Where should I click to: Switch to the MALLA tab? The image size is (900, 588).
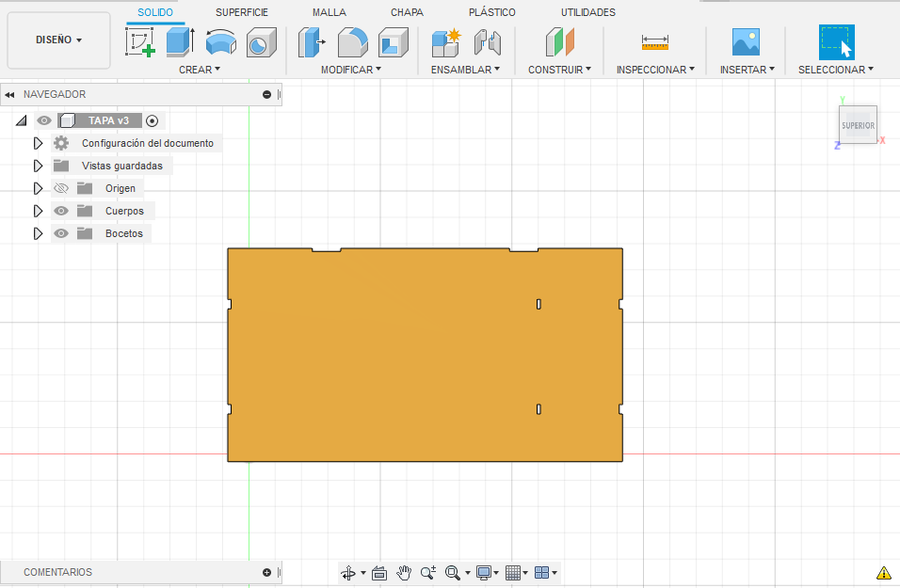tap(329, 12)
